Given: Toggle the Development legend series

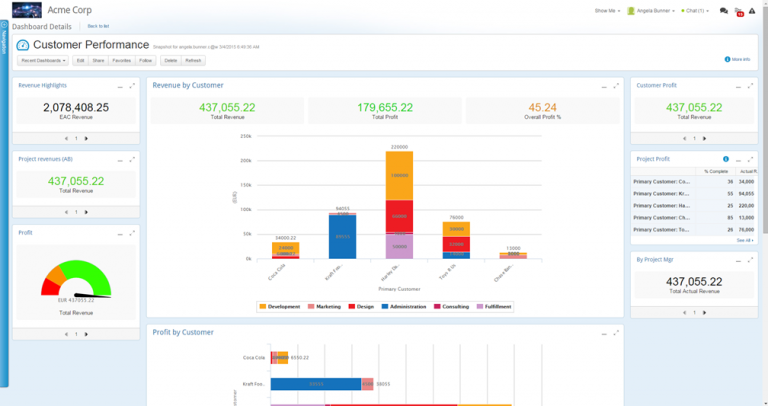Looking at the screenshot, I should click(x=280, y=306).
